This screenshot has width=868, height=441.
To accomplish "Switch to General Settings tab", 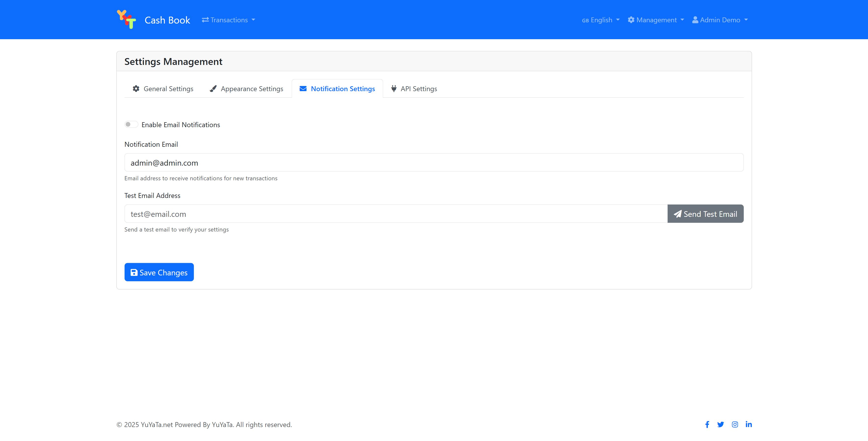I will point(163,89).
